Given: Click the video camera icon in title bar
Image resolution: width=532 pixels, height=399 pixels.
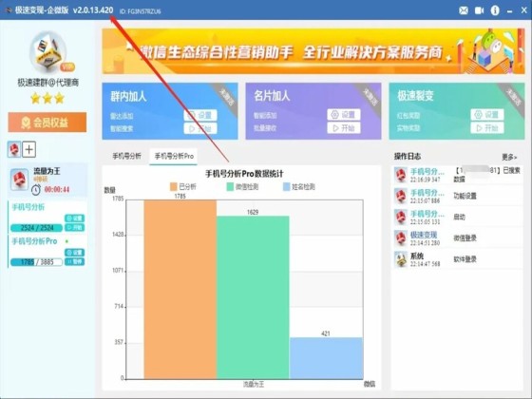Looking at the screenshot, I should pos(479,10).
